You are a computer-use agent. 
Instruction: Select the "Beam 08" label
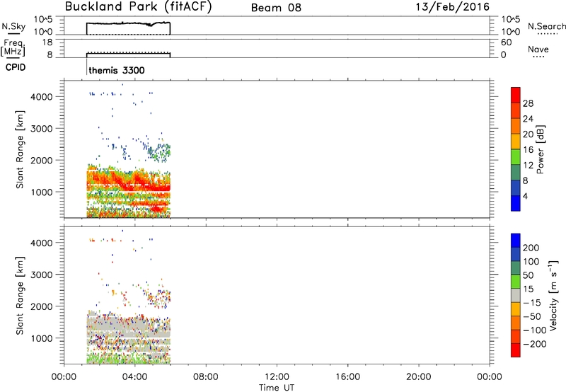pyautogui.click(x=276, y=8)
